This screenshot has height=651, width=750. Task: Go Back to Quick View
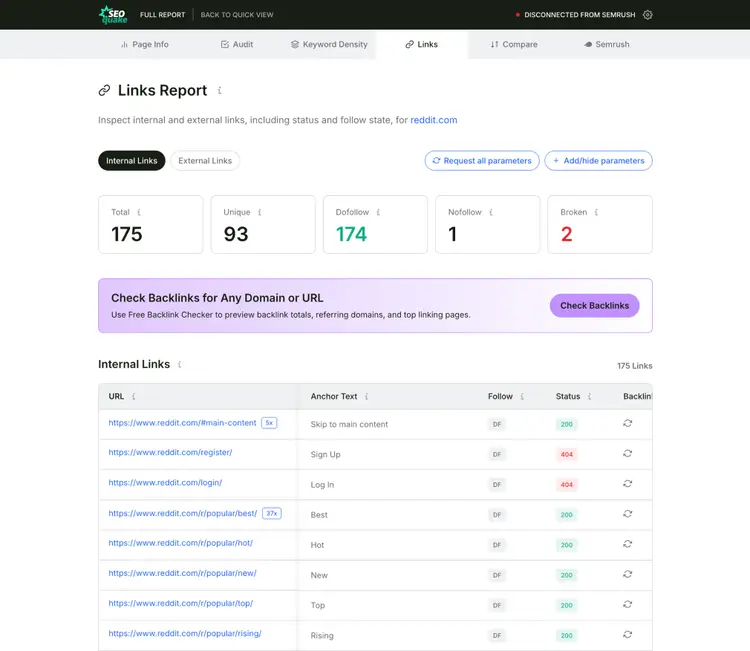coord(237,15)
